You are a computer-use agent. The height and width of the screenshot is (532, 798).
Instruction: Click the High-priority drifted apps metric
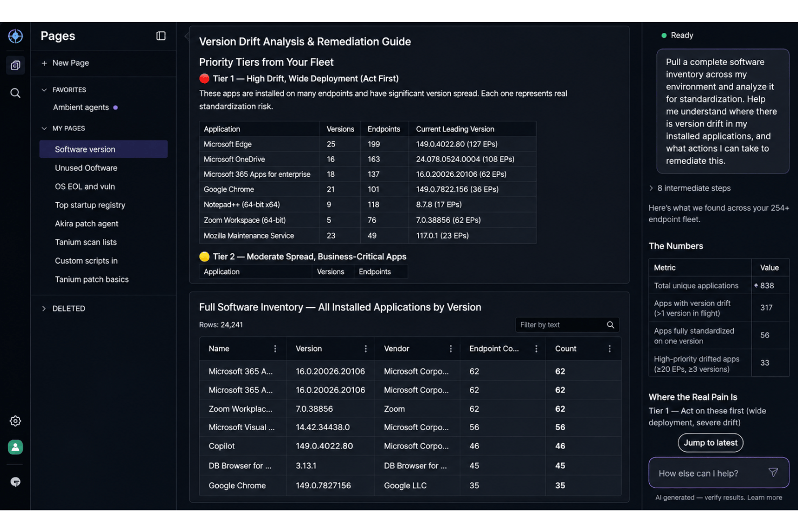click(x=697, y=364)
